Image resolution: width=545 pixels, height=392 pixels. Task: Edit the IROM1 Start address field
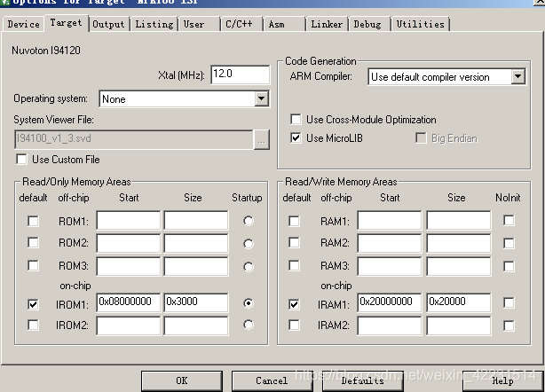coord(129,302)
